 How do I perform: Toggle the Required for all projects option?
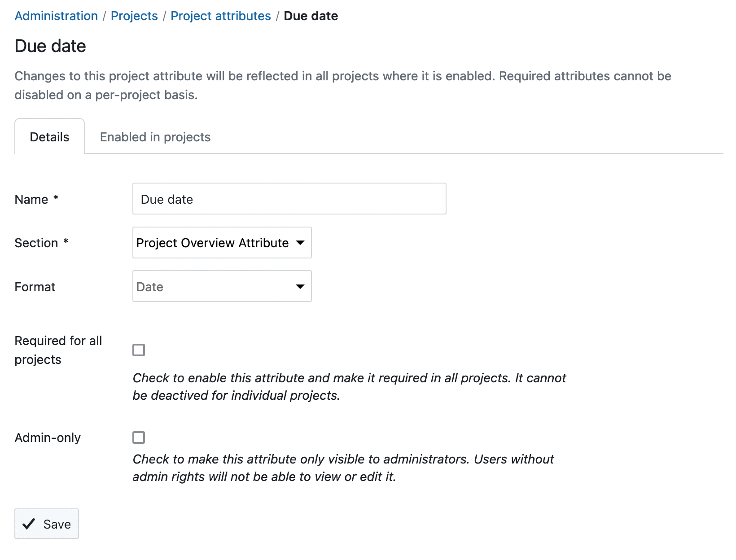click(139, 350)
